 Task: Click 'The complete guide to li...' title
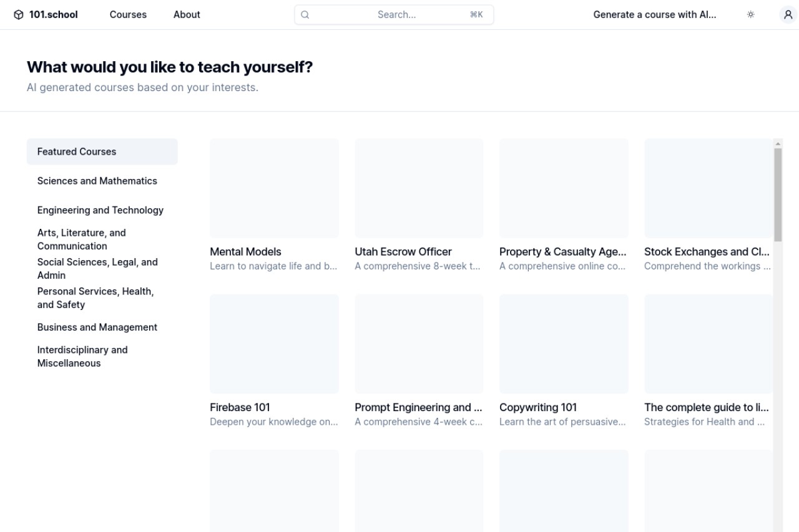click(x=706, y=408)
